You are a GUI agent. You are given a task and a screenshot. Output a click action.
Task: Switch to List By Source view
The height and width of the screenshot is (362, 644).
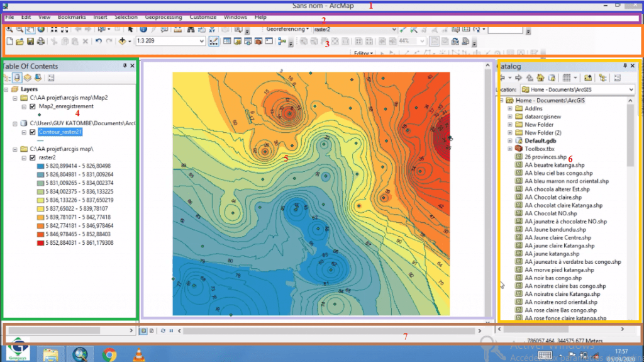[x=18, y=78]
